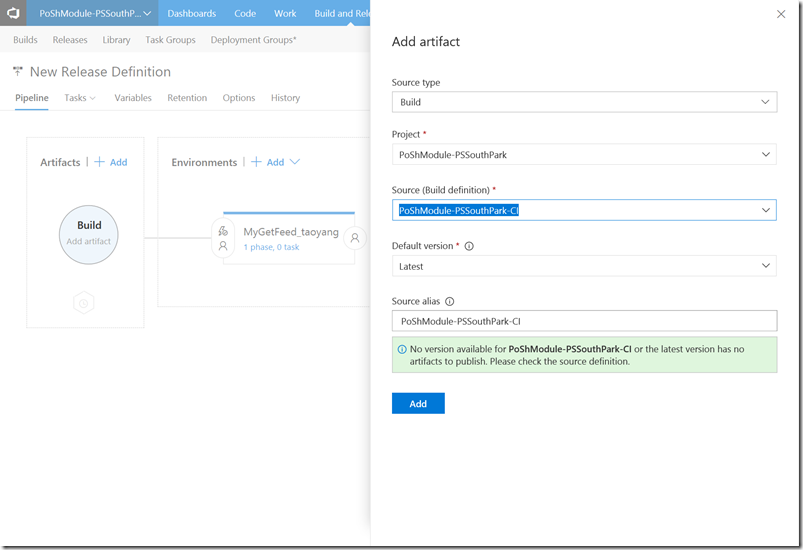Switch to the Options tab
This screenshot has height=550, width=803.
coord(239,98)
